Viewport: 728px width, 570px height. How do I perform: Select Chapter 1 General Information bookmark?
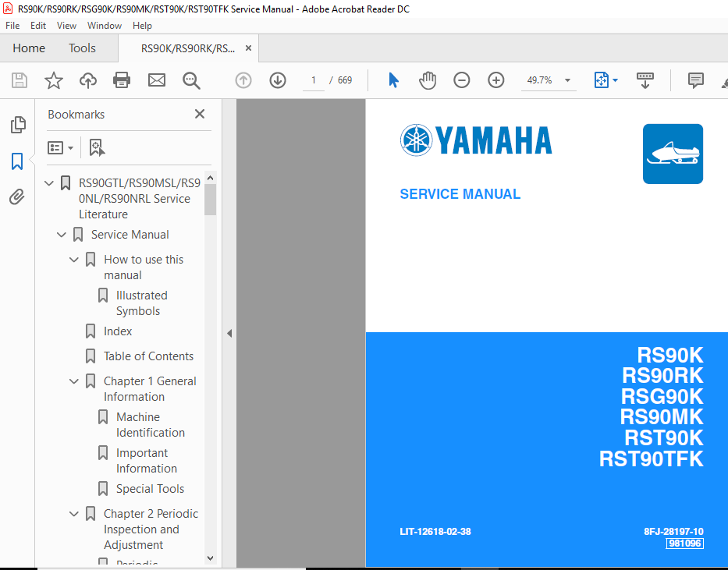[150, 388]
